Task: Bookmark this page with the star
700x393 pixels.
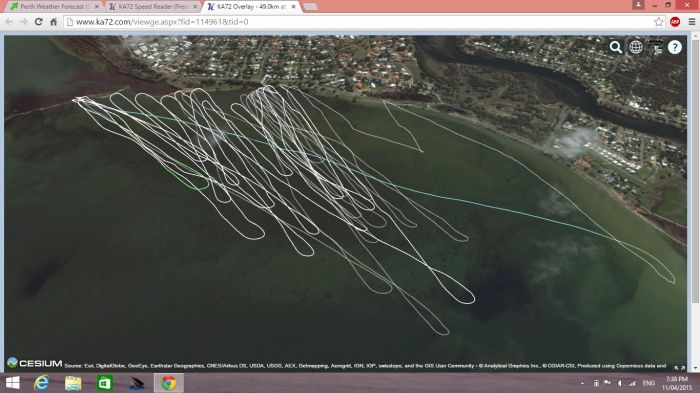Action: coord(658,22)
